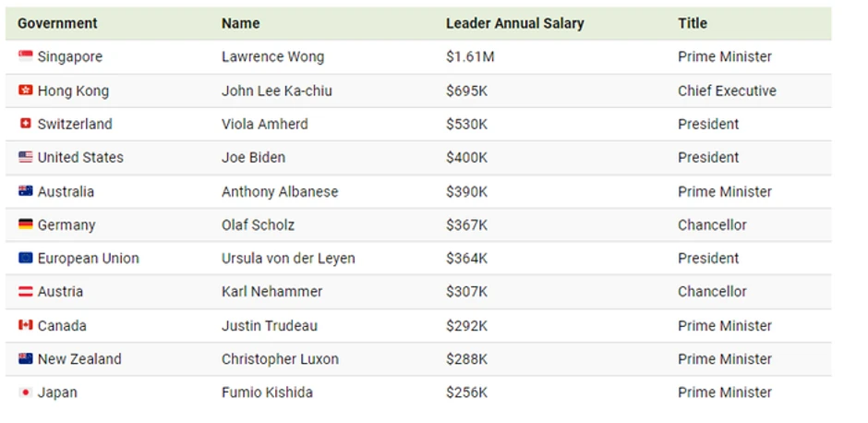Sort by the Title column header

pos(692,23)
